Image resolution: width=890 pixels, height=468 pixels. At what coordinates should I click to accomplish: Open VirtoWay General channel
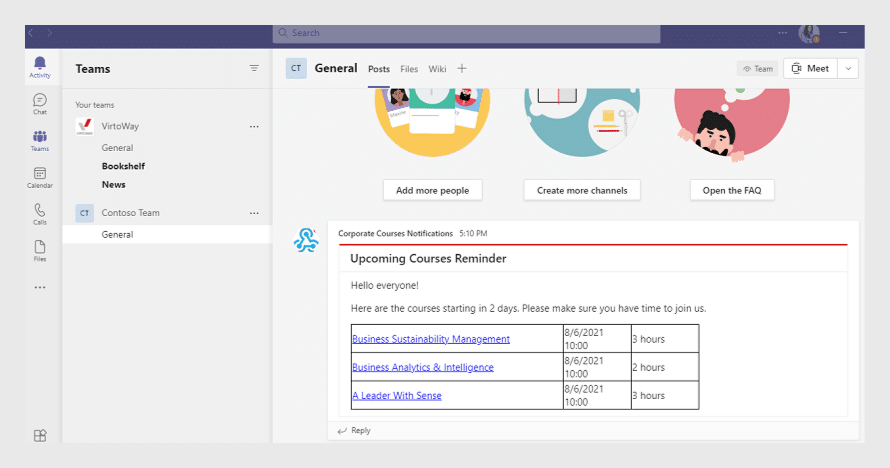coord(117,147)
